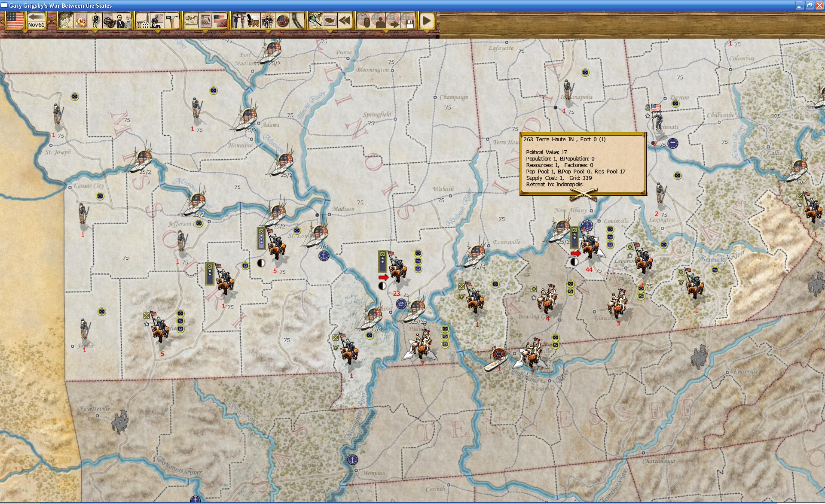Click the gray horseman silhouette near Knoxville
Viewport: 825px width, 504px height.
(x=699, y=356)
